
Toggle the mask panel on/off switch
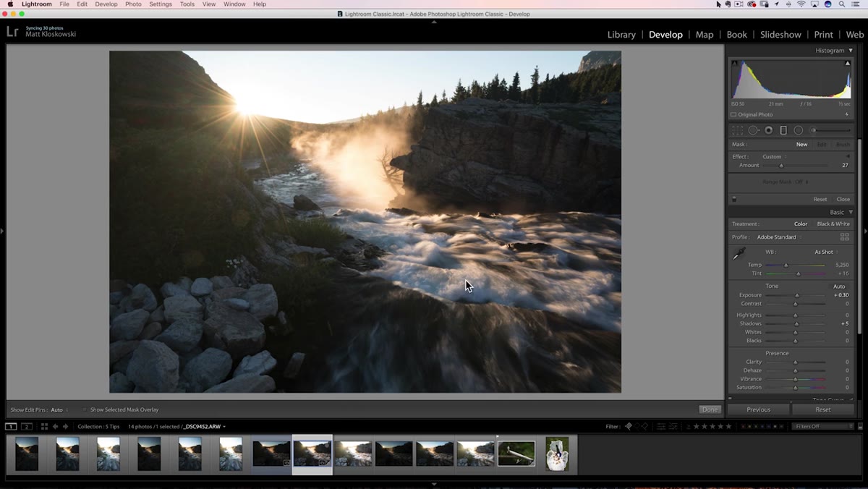[734, 199]
